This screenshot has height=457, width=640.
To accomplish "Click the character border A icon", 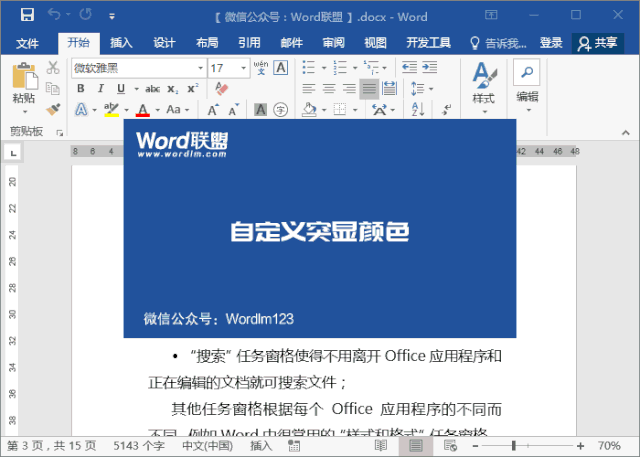I will point(281,68).
